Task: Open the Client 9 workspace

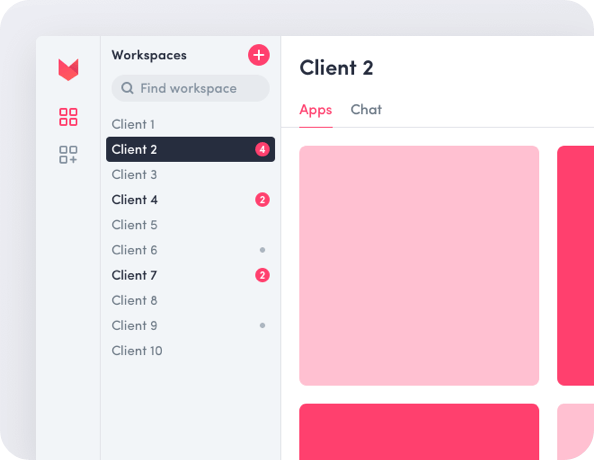Action: coord(191,325)
